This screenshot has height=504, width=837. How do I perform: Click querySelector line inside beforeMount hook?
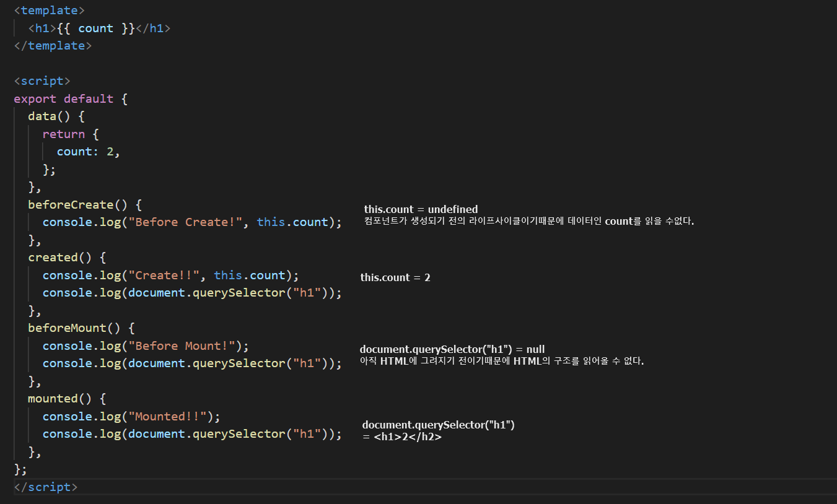(x=192, y=363)
